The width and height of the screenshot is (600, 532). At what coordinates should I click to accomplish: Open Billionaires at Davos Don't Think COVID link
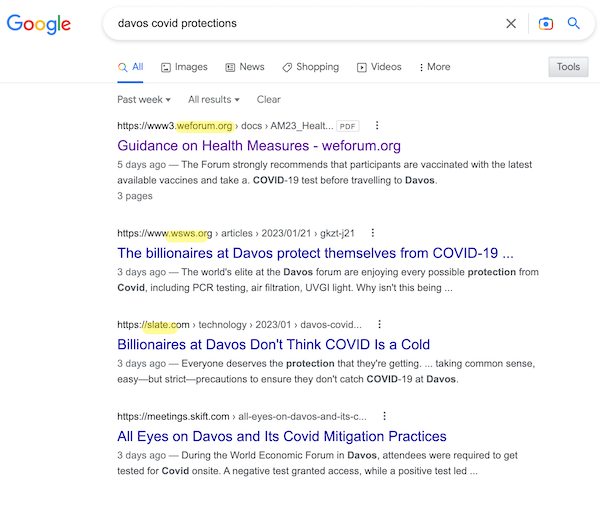click(x=274, y=344)
